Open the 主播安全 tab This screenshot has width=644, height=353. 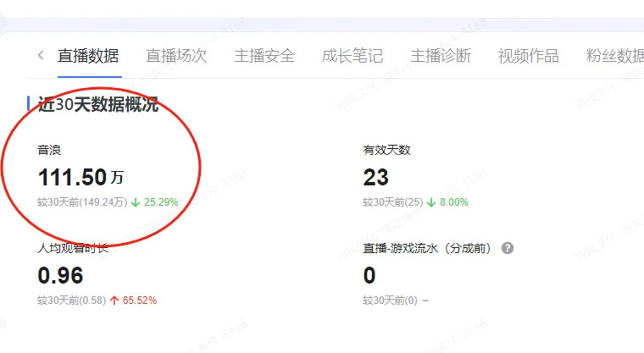(x=264, y=56)
